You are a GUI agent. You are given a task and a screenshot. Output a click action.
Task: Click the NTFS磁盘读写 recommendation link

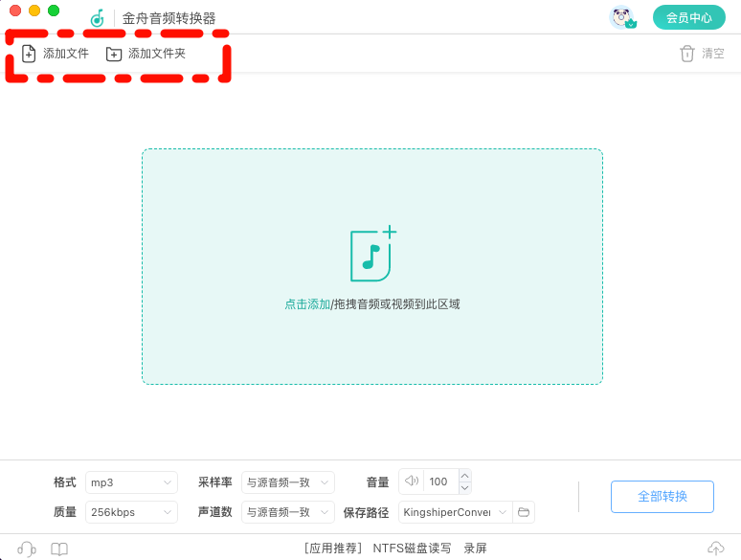(x=412, y=549)
